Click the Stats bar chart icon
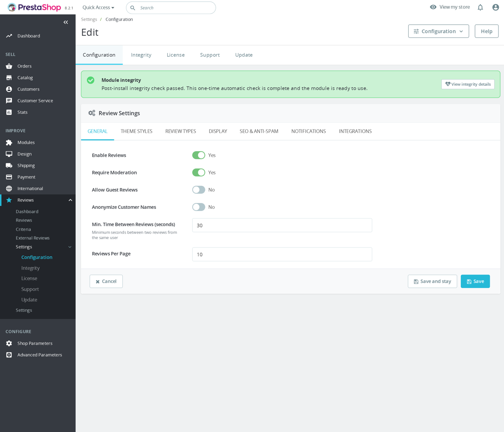This screenshot has width=504, height=432. [x=9, y=112]
